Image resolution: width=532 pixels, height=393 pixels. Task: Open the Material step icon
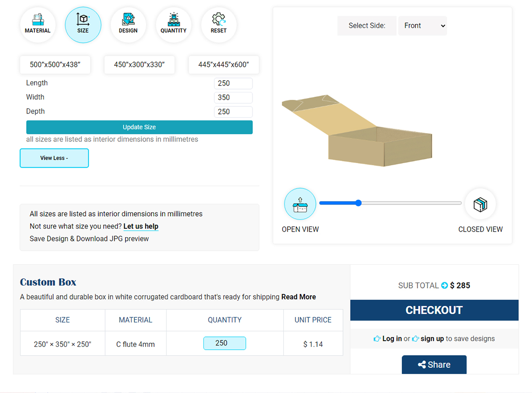point(38,25)
